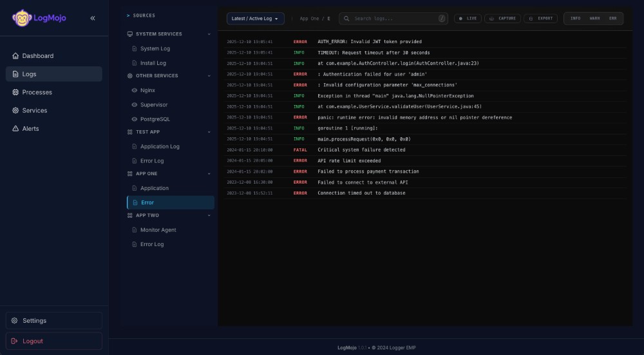The height and width of the screenshot is (355, 644).
Task: Open the Services page
Action: (x=54, y=111)
